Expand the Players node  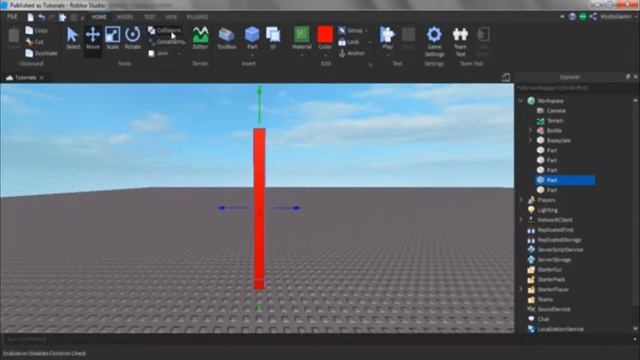pos(521,200)
